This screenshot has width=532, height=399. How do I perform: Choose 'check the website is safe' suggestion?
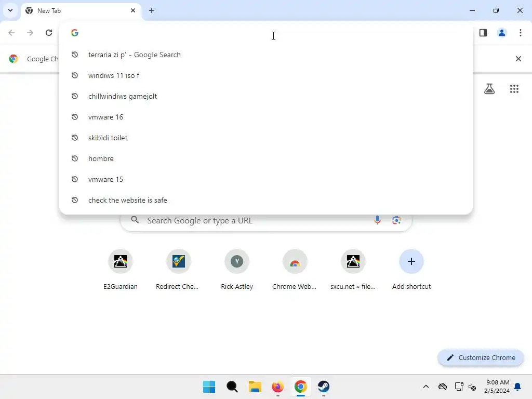tap(266, 200)
